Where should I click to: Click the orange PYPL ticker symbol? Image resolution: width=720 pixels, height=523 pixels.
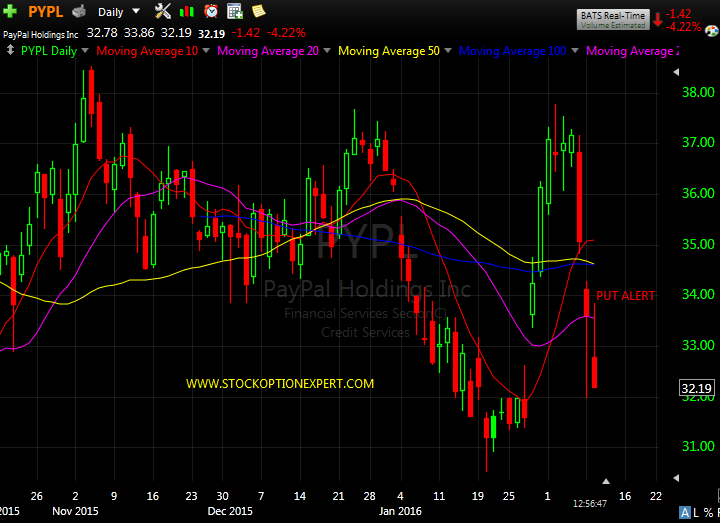pyautogui.click(x=45, y=11)
